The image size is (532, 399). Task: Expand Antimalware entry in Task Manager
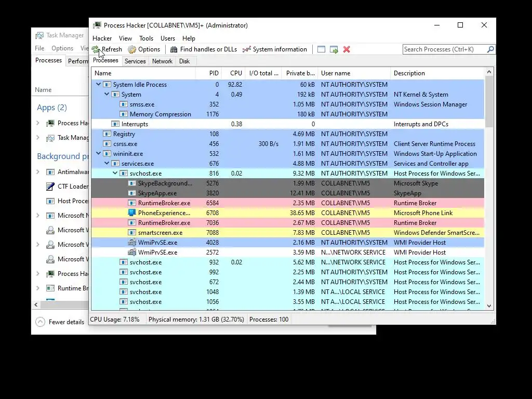38,172
